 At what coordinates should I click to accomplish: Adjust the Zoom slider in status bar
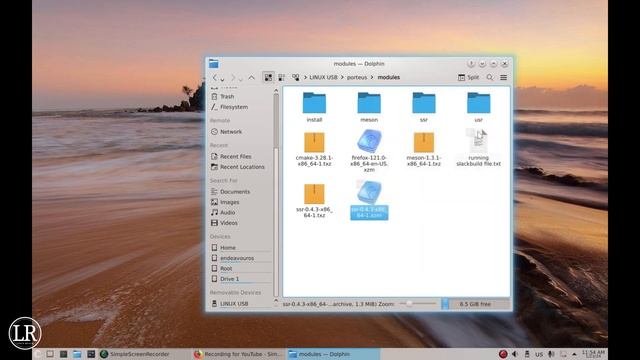point(417,304)
